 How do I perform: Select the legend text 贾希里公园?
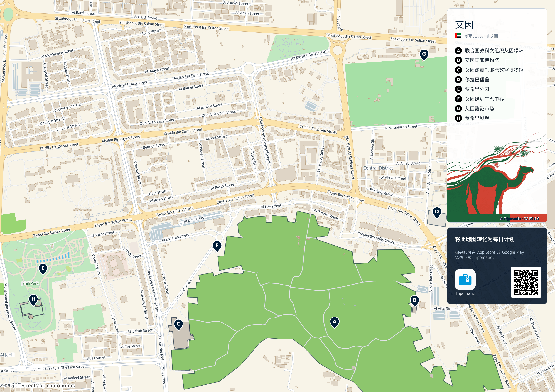[x=477, y=89]
